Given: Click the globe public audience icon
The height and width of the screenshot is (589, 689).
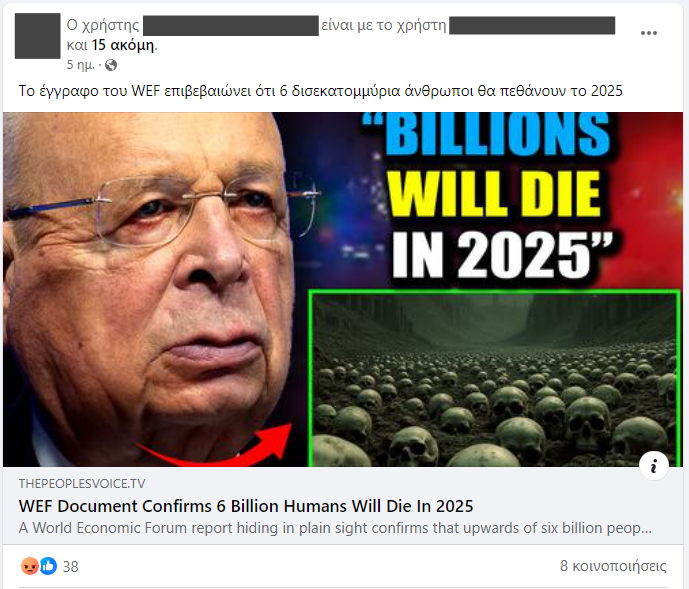Looking at the screenshot, I should [111, 65].
